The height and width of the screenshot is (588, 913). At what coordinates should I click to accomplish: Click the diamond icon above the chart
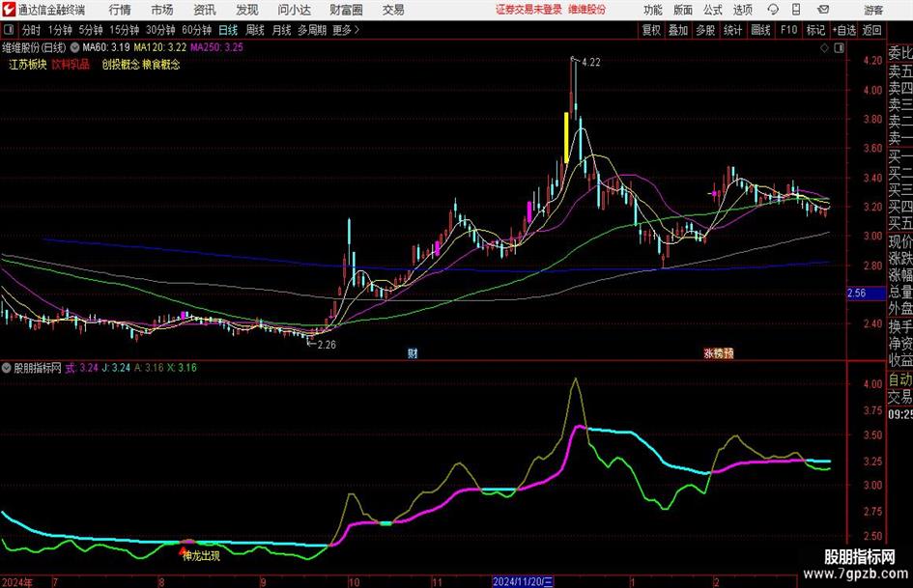[824, 48]
